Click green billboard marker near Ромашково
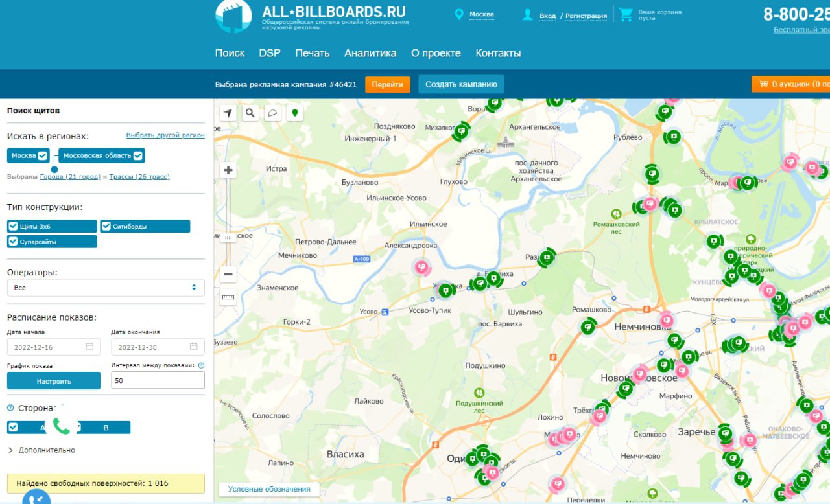The width and height of the screenshot is (830, 504). click(588, 326)
